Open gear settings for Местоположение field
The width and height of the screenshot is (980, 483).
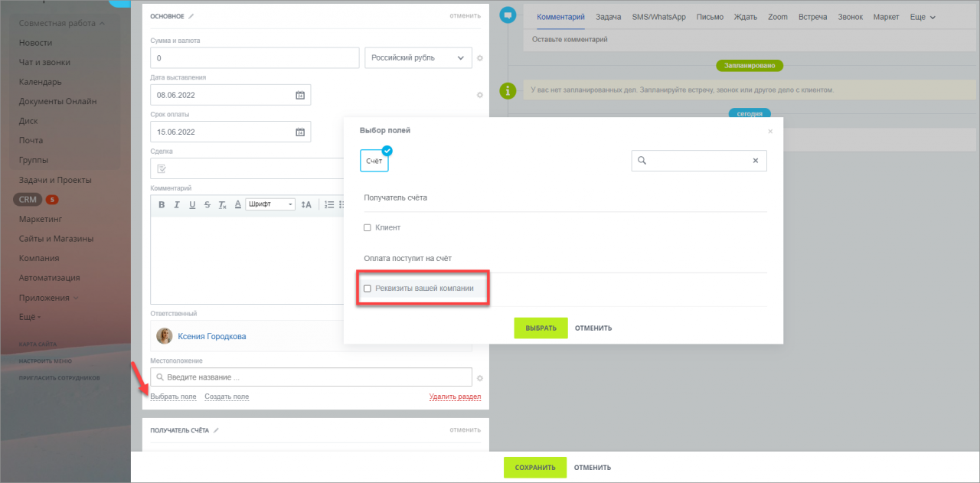[x=480, y=377]
